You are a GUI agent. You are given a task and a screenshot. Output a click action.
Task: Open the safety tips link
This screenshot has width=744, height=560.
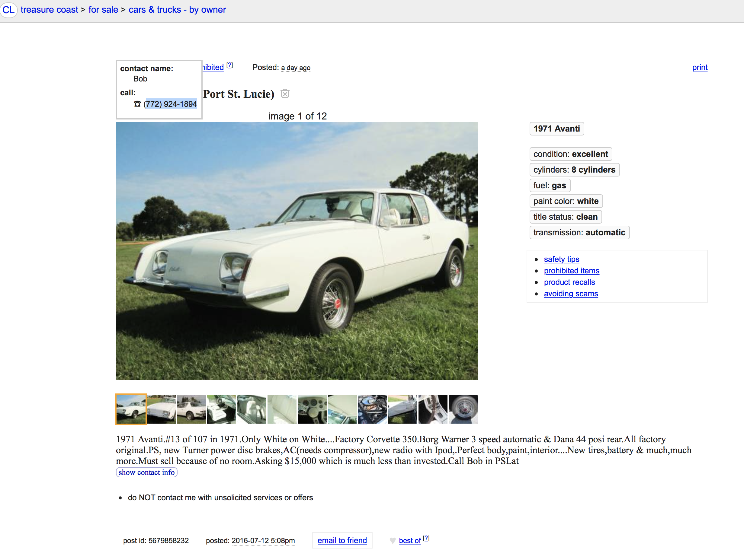coord(561,259)
